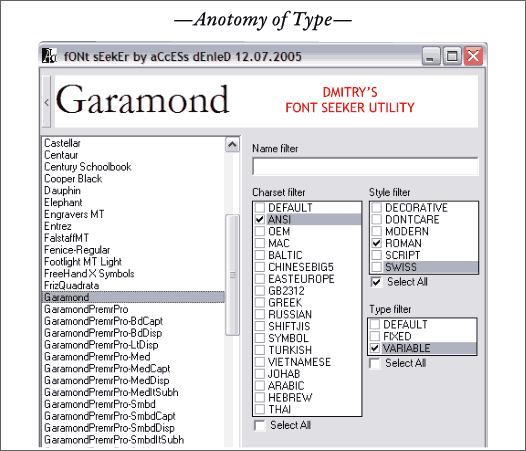The image size is (526, 451).
Task: Choose GaramondPremrPro-Med from the list
Action: pyautogui.click(x=97, y=356)
